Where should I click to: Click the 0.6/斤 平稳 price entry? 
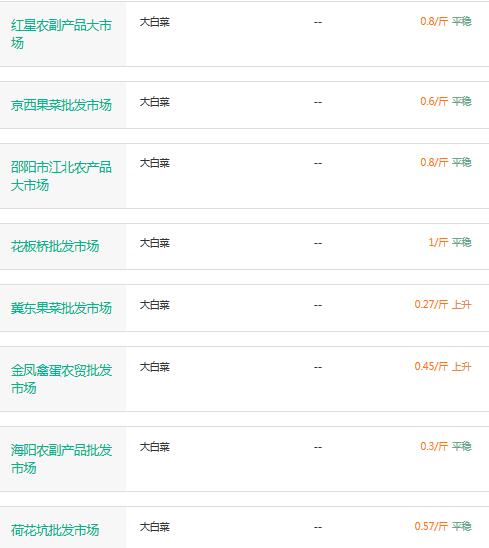(446, 101)
